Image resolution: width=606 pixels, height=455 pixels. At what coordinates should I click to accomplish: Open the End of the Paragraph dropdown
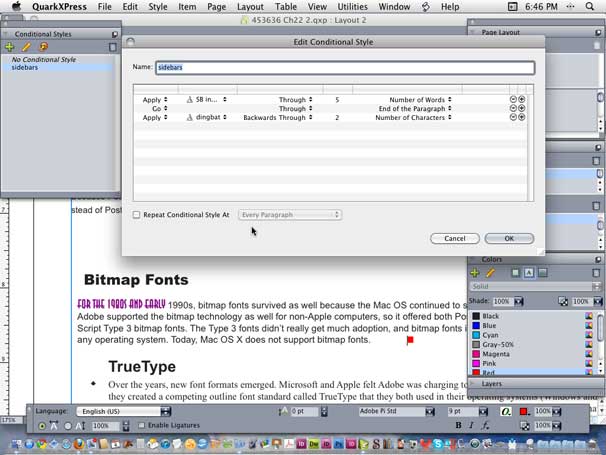(415, 109)
